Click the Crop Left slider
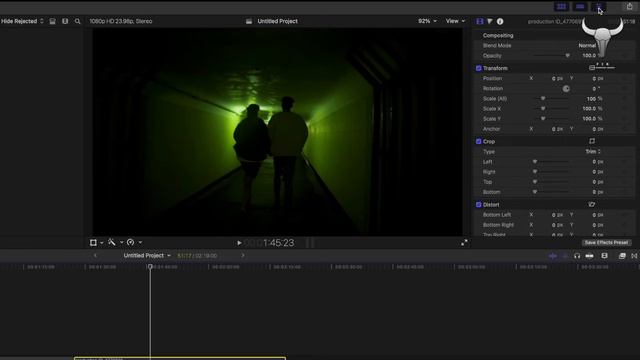This screenshot has width=640, height=360. [552, 162]
